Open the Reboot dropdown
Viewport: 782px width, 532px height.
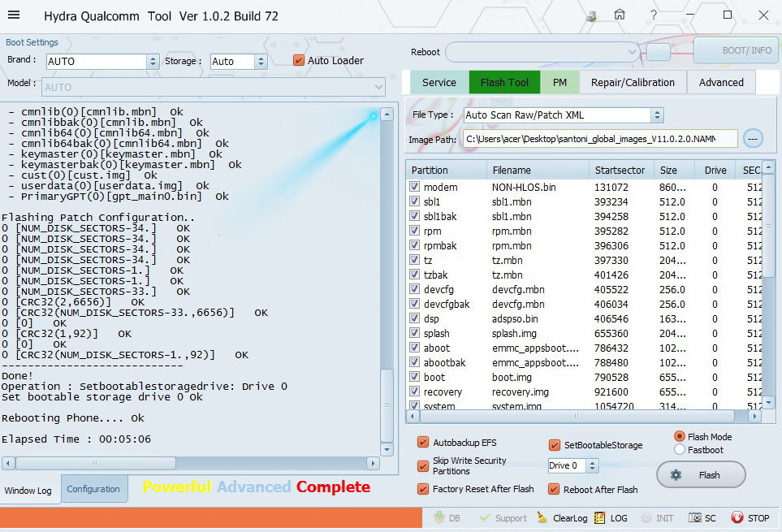(632, 52)
